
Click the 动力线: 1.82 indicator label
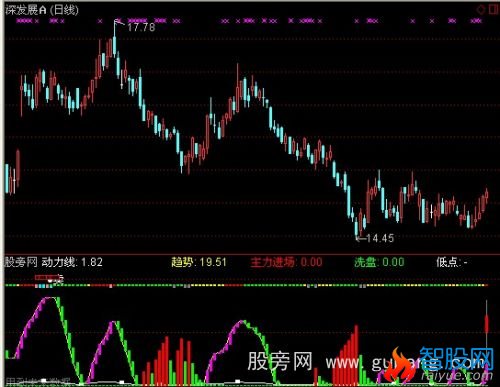(72, 262)
